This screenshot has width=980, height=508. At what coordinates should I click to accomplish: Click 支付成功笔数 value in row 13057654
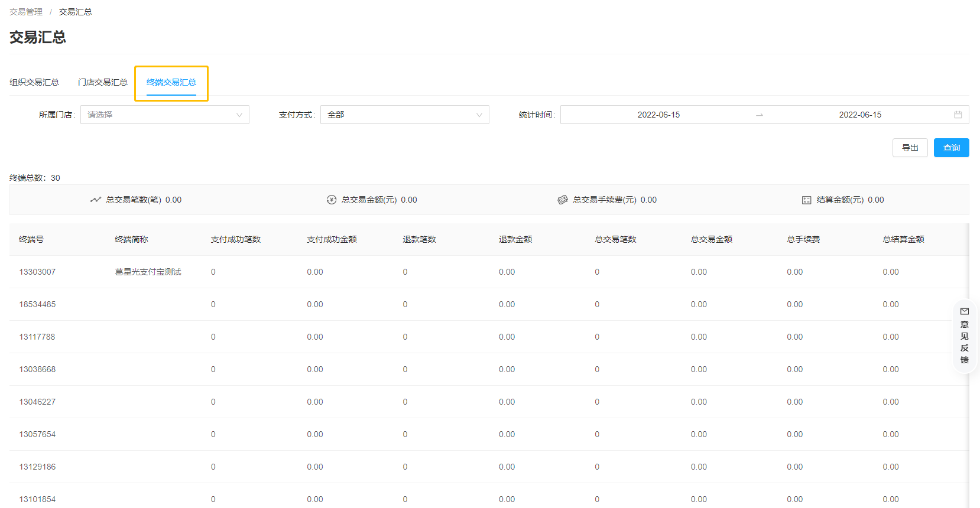(x=213, y=434)
